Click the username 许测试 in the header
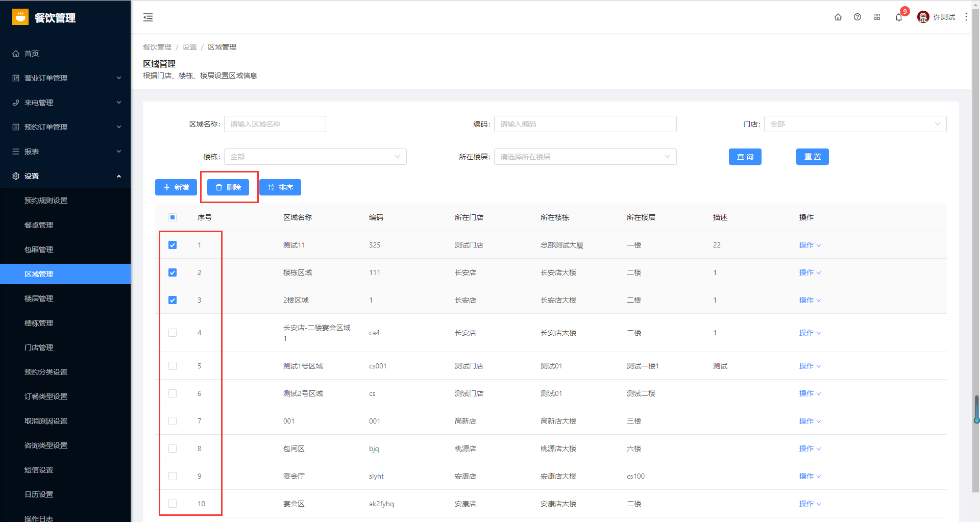The image size is (980, 522). 944,17
